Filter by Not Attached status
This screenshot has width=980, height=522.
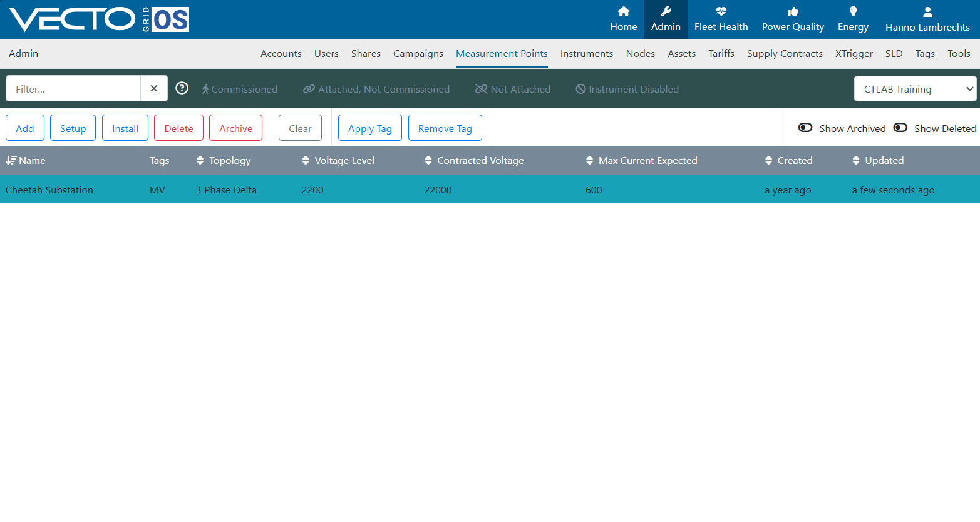(513, 89)
